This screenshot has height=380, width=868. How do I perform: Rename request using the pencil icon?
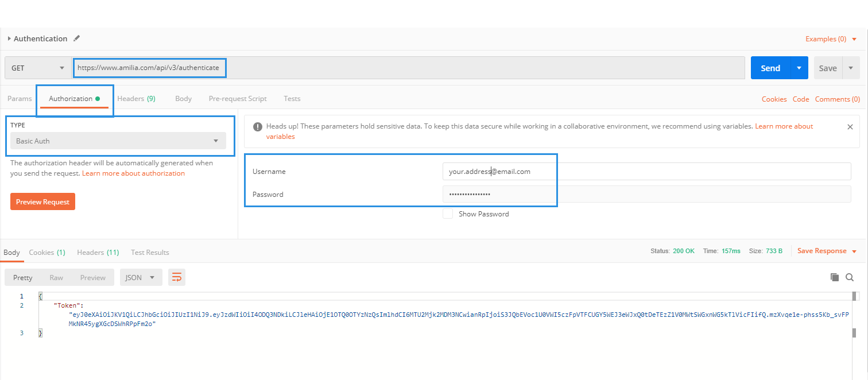coord(76,38)
